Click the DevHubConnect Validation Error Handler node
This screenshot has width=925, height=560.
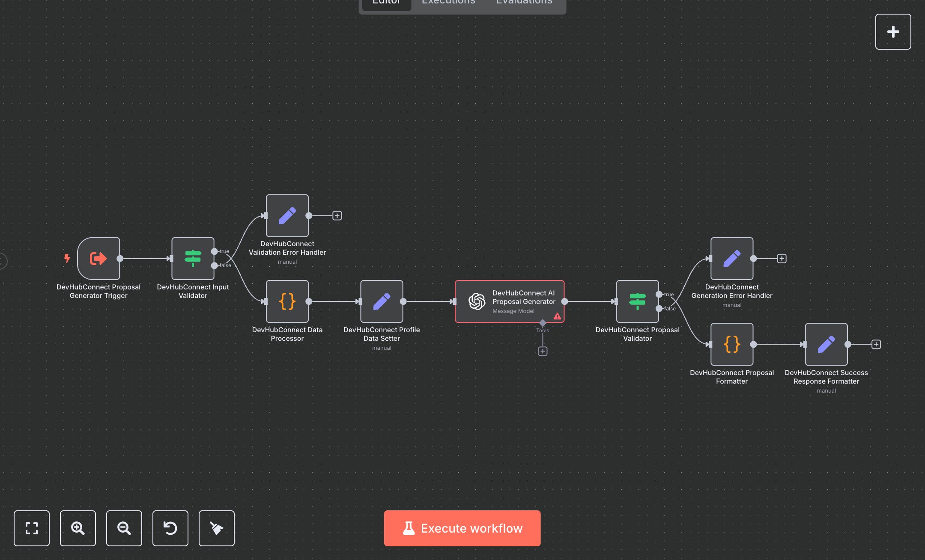(287, 216)
